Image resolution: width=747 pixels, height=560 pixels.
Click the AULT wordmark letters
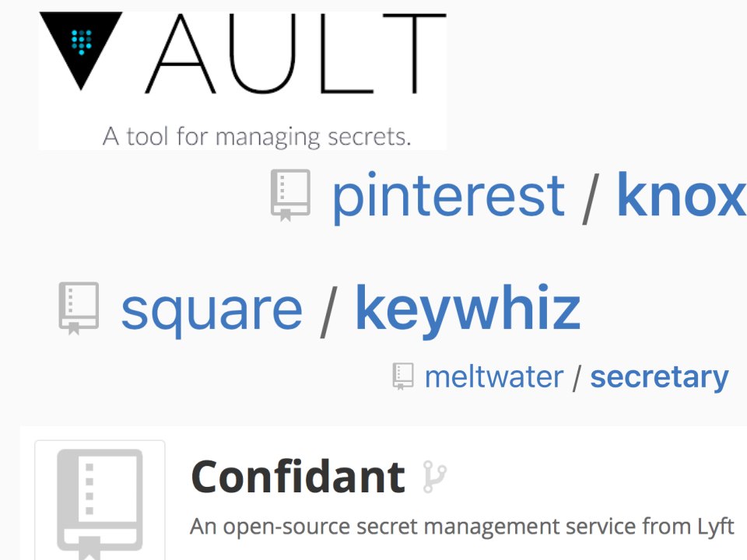(296, 54)
